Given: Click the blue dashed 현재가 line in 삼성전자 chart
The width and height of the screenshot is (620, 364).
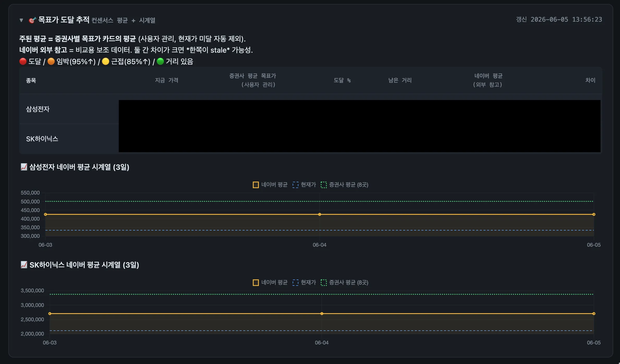Looking at the screenshot, I should [320, 230].
